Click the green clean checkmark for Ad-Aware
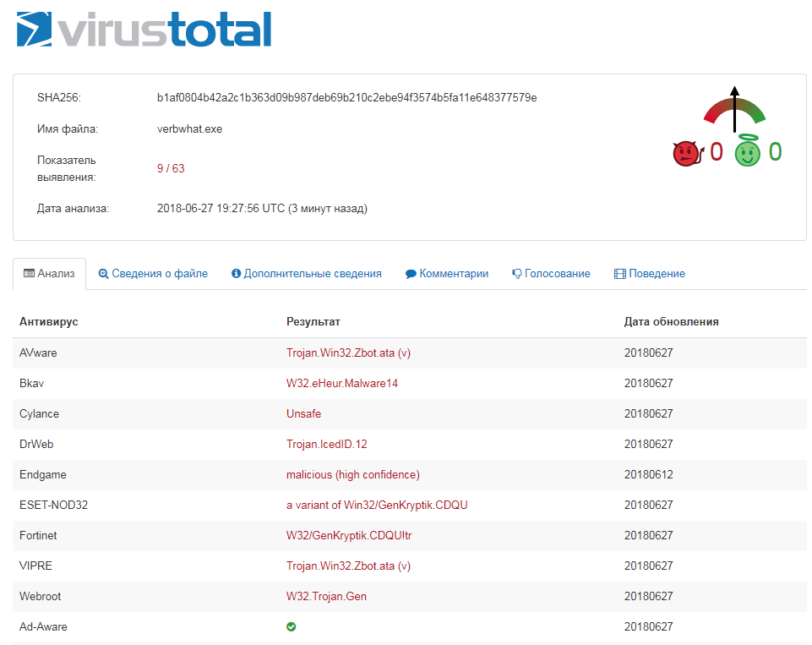 tap(291, 627)
